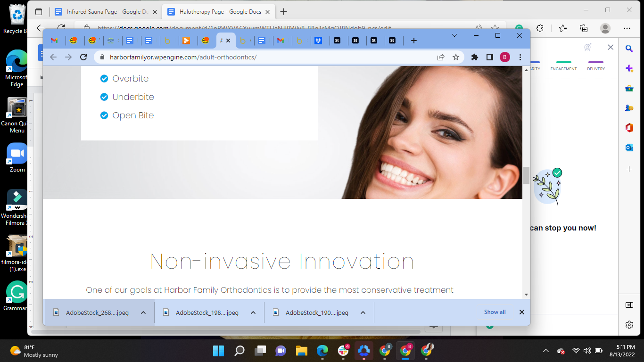Open Chrome side panel icon
The image size is (644, 362).
[x=490, y=57]
